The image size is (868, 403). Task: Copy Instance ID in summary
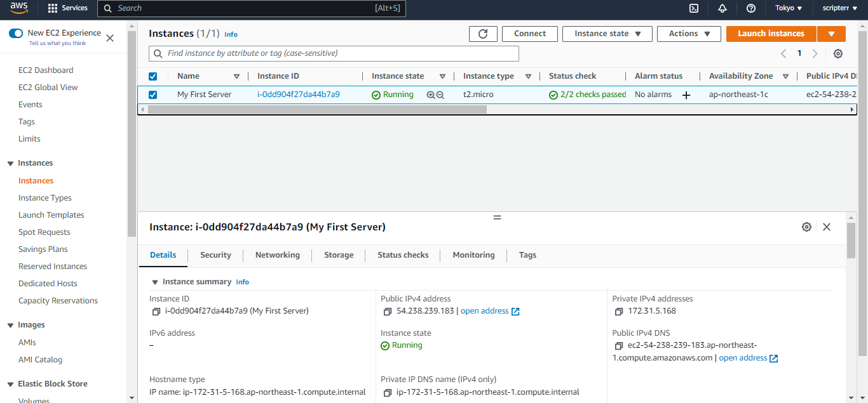[156, 312]
